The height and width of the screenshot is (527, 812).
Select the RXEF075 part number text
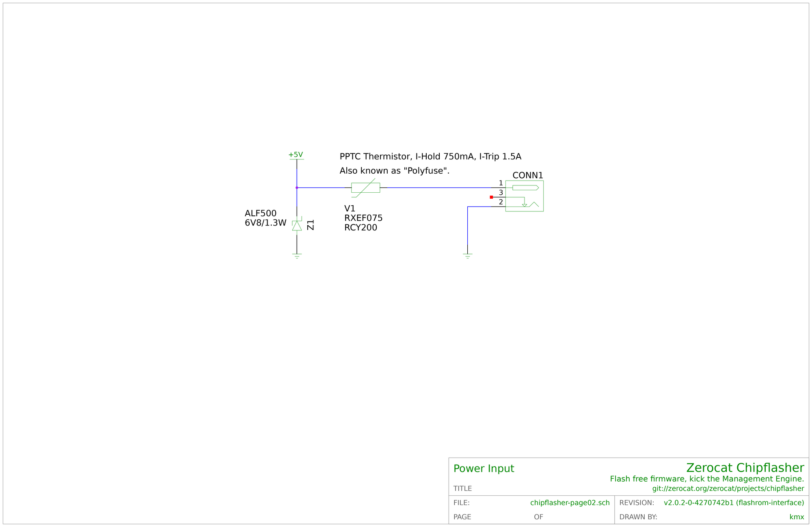pyautogui.click(x=363, y=218)
